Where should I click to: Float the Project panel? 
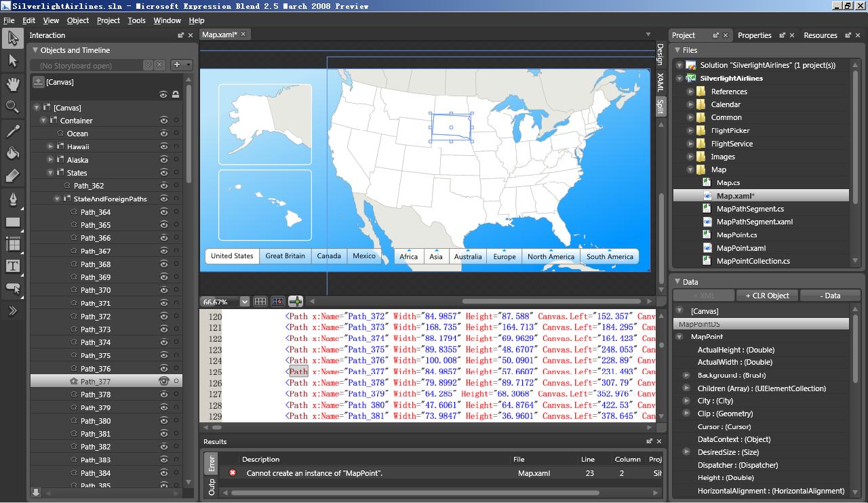[x=715, y=35]
